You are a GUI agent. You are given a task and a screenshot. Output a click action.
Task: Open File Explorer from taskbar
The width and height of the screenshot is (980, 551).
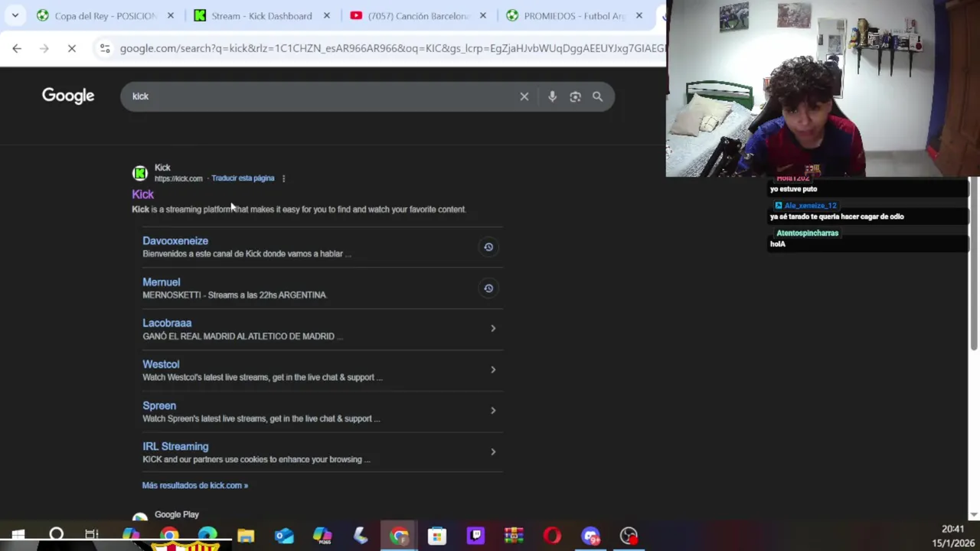246,536
